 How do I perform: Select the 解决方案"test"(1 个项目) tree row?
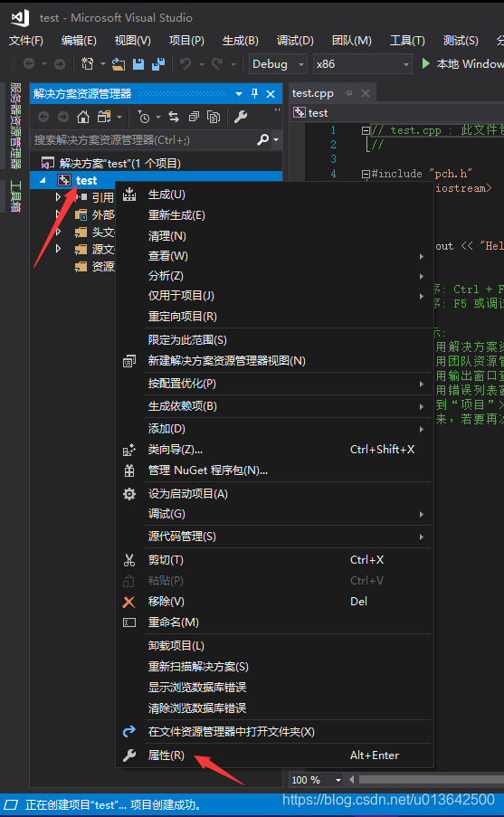119,164
